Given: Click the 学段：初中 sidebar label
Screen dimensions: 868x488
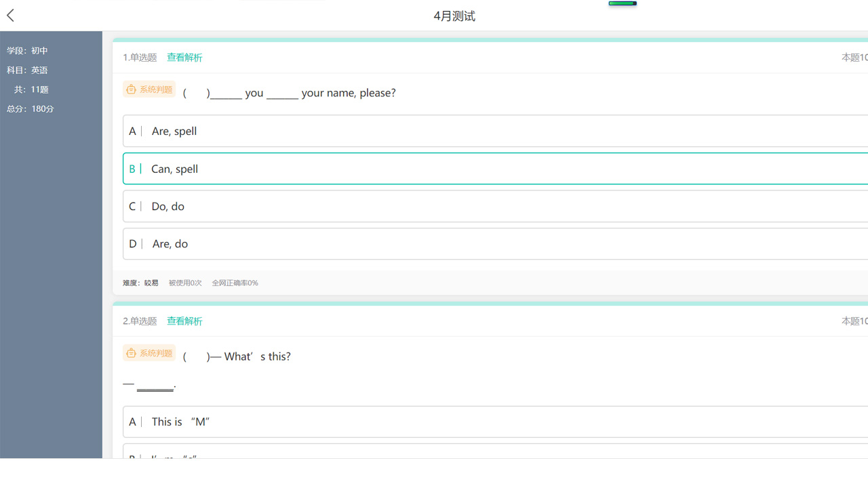Looking at the screenshot, I should (x=27, y=51).
